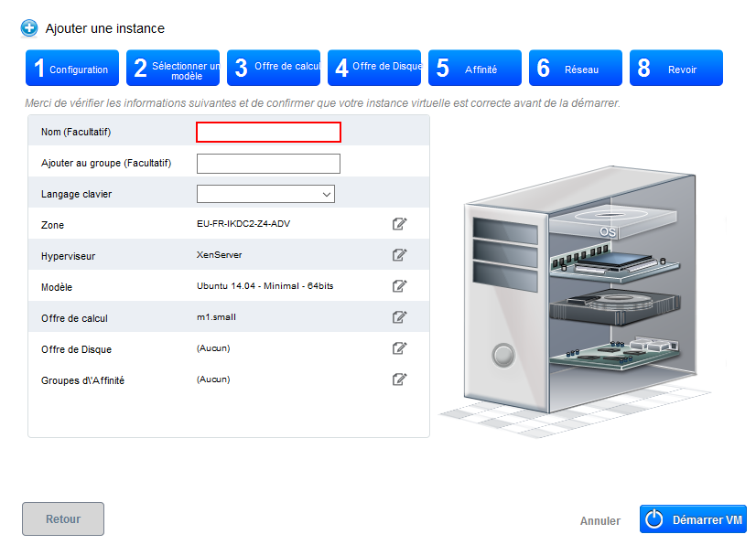
Task: Select step 8 Revoir
Action: pyautogui.click(x=676, y=69)
